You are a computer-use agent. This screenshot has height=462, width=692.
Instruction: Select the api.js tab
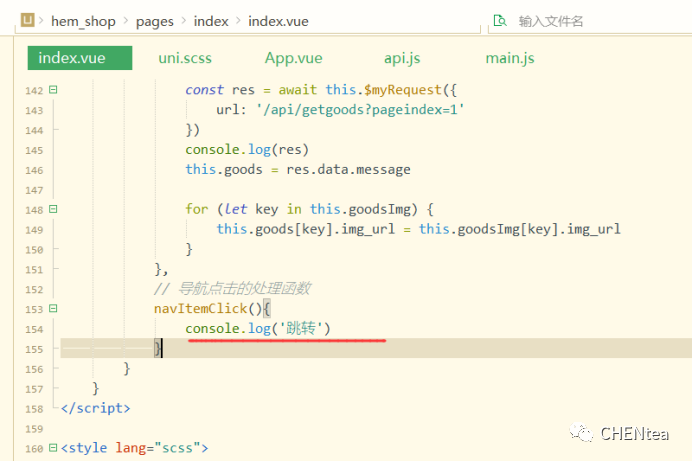401,58
